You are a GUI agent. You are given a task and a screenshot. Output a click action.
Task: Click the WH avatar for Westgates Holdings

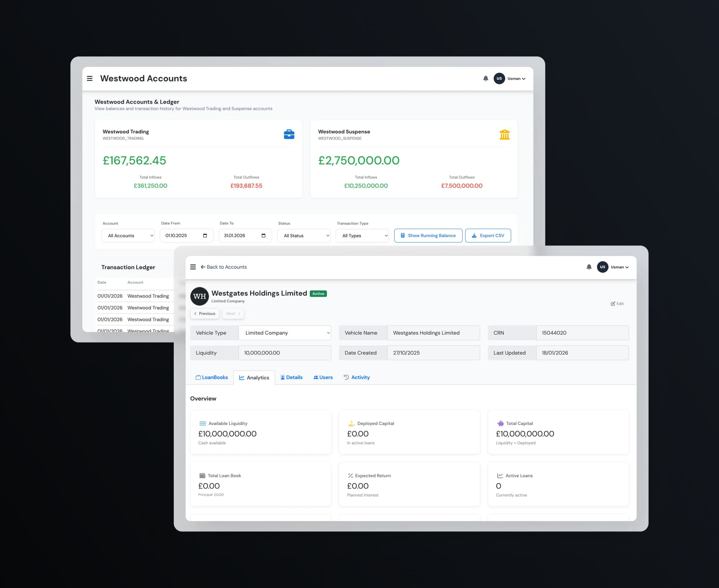point(199,296)
